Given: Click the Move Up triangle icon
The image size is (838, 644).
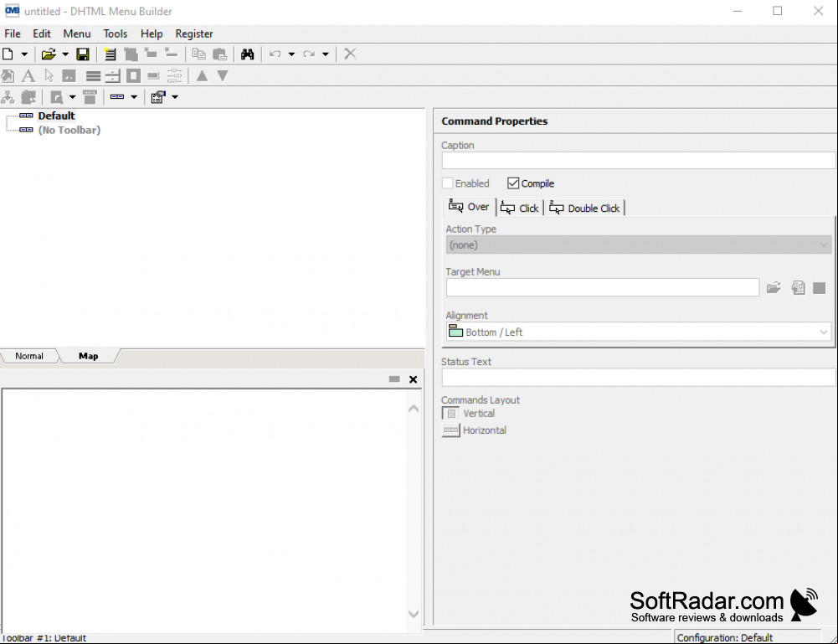Looking at the screenshot, I should coord(202,76).
